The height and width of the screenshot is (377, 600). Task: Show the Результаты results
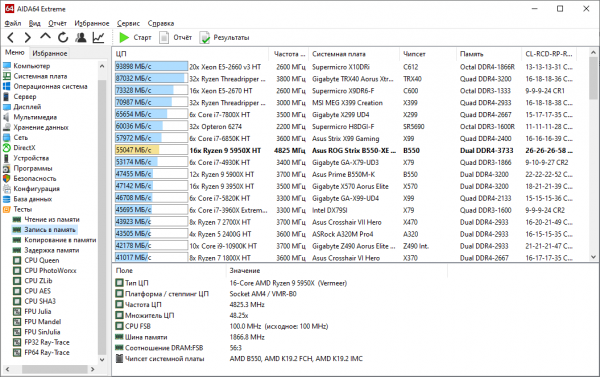click(x=225, y=38)
